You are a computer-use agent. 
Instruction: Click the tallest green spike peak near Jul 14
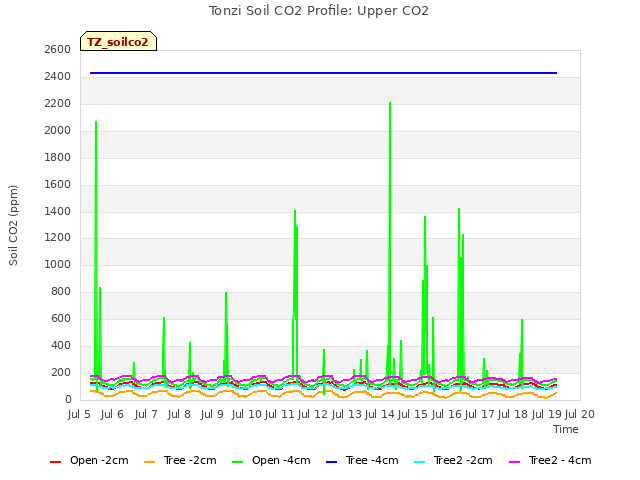coord(390,103)
